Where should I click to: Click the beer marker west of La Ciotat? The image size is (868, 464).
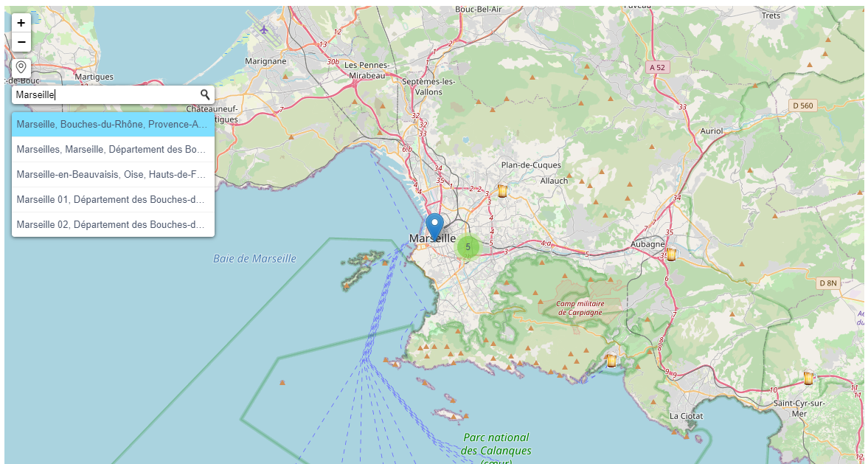pyautogui.click(x=611, y=361)
